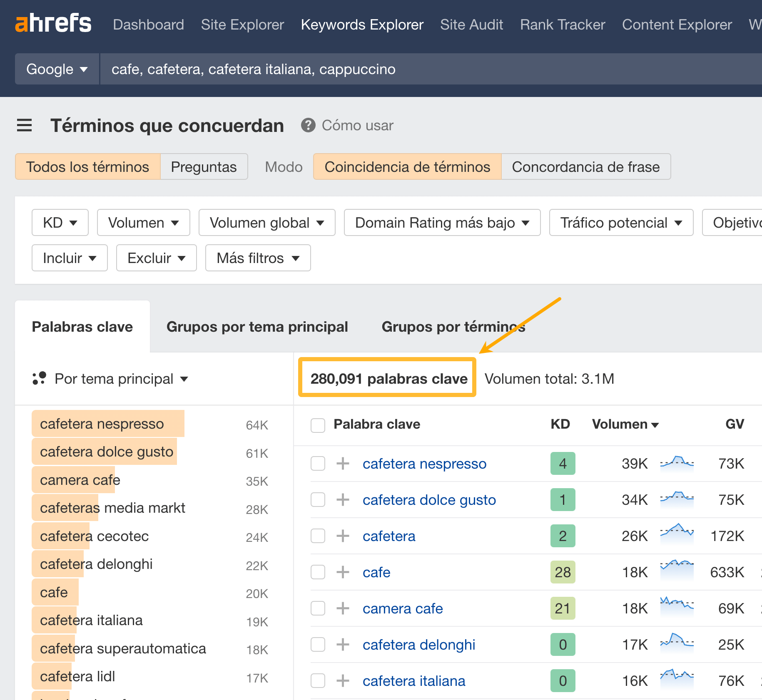Viewport: 762px width, 700px height.
Task: Check the "cafetera italiana" row checkbox
Action: [318, 680]
